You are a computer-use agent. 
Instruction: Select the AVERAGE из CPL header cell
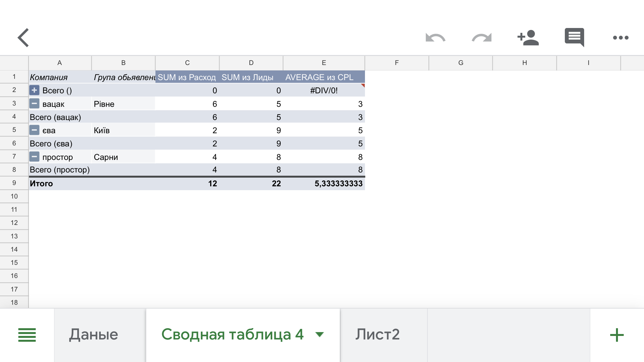[x=324, y=77]
